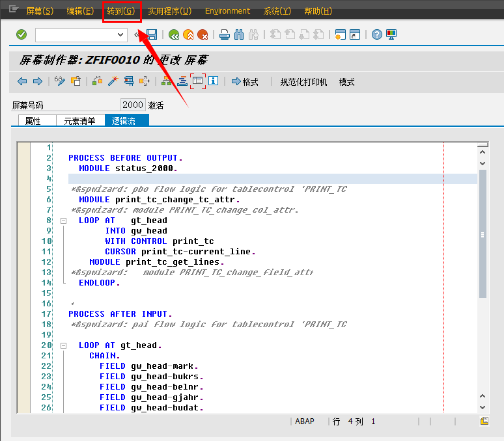Click the line 'FIELD gw_head-bukrs.'

[x=151, y=376]
